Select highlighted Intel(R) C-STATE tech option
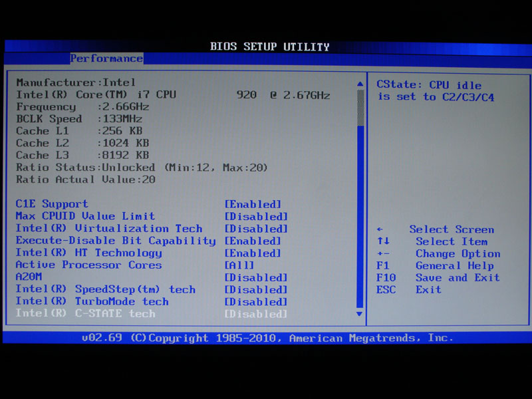Viewport: 532px width, 399px height. pos(86,313)
